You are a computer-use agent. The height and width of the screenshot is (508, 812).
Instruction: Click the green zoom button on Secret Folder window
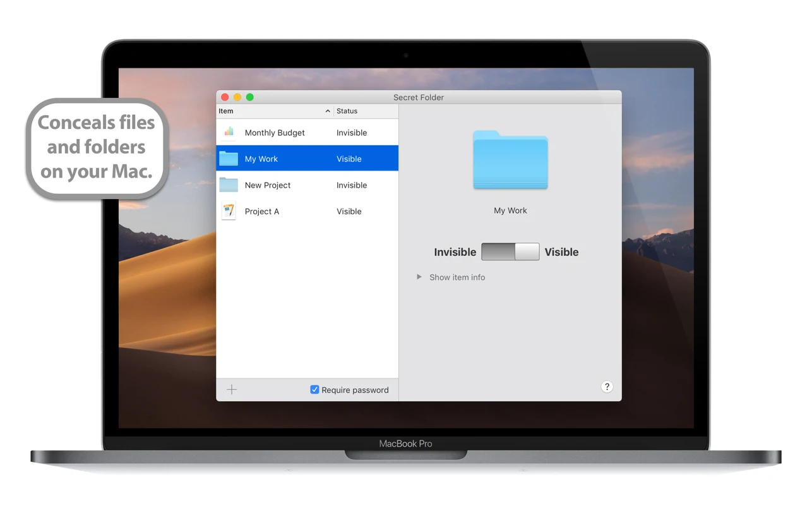[250, 97]
